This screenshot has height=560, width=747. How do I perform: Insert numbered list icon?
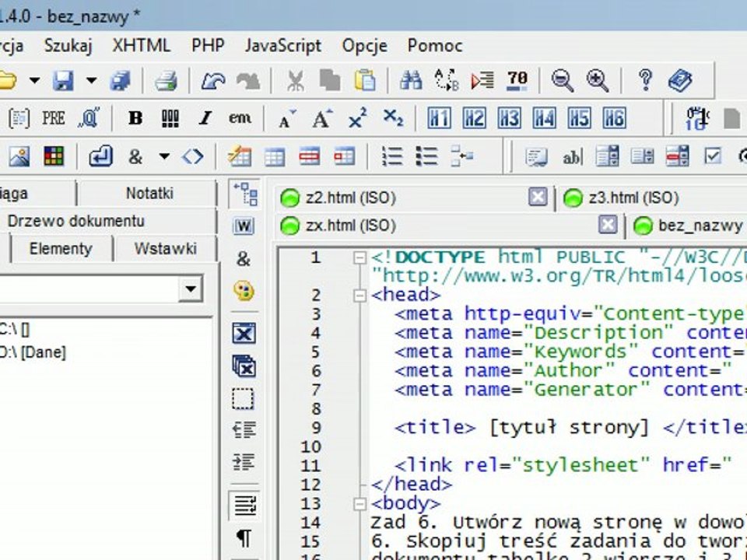[x=391, y=156]
